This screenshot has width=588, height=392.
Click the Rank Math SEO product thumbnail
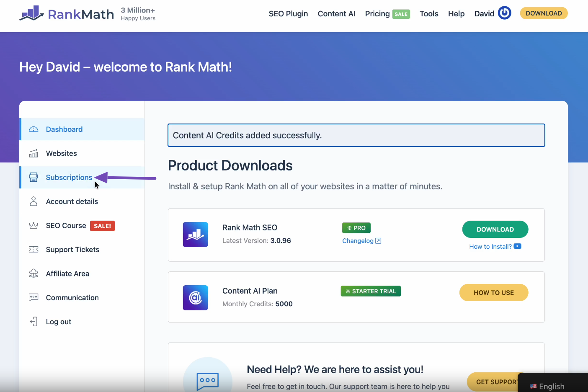[x=195, y=235]
